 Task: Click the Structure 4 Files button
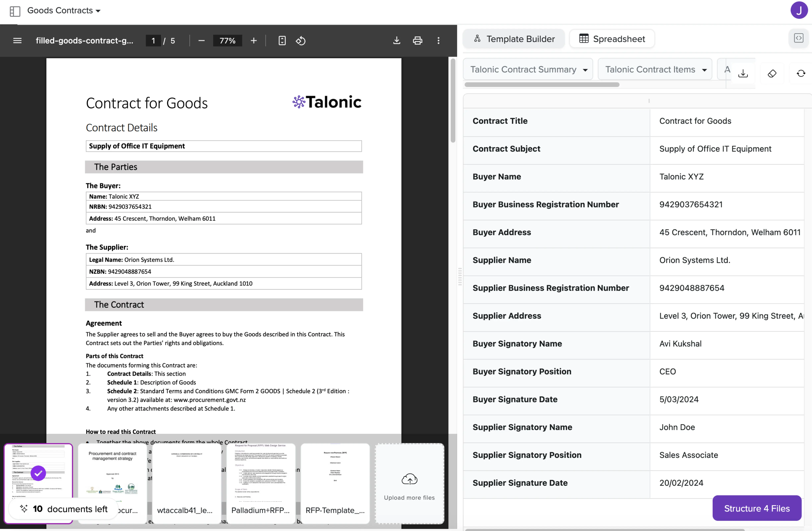(757, 508)
